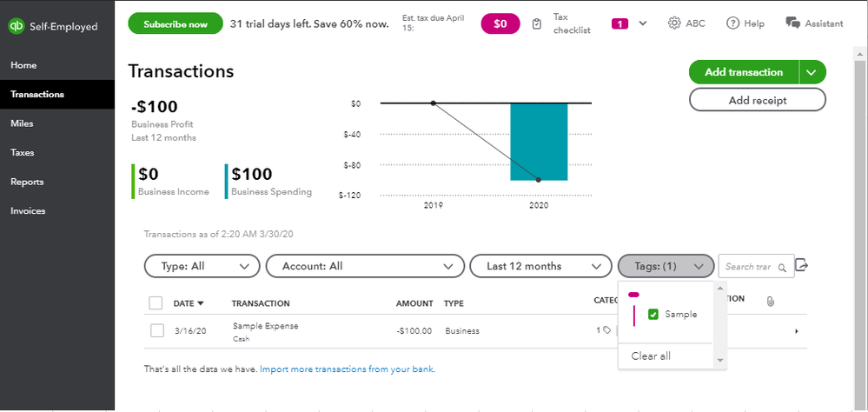Open Reports from the sidebar

pos(27,182)
